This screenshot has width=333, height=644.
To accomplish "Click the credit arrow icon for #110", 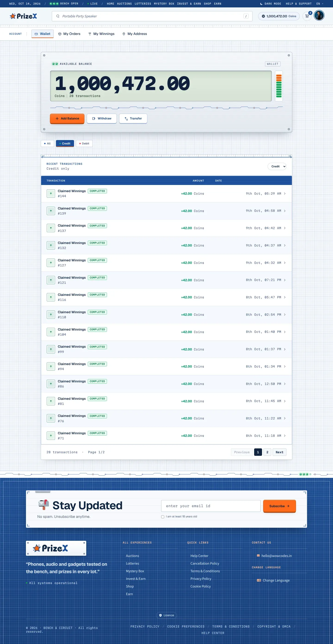I will click(51, 315).
